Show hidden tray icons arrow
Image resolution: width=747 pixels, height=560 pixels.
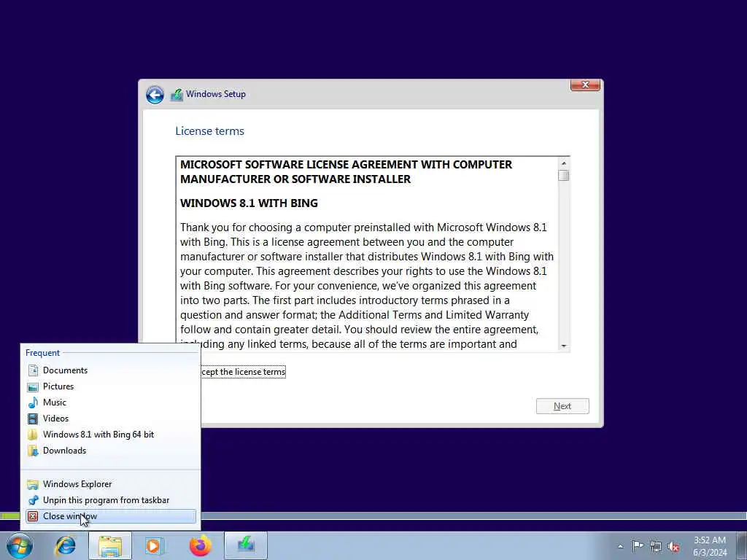620,546
